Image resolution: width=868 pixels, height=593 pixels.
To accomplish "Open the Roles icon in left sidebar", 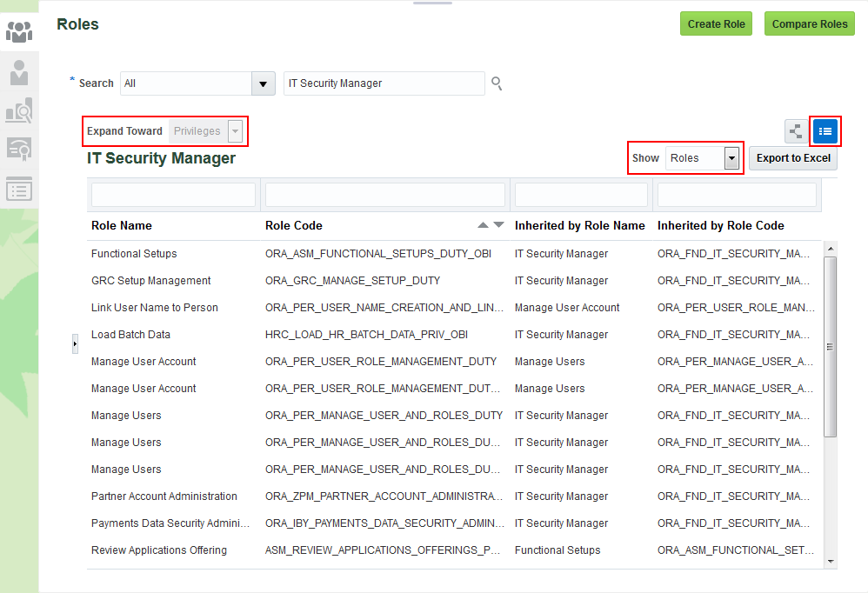I will pos(19,32).
